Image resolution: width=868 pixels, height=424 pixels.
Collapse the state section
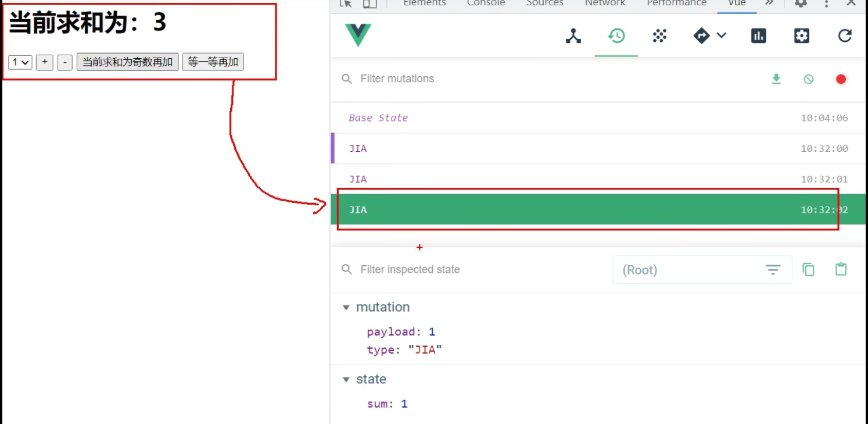(346, 380)
